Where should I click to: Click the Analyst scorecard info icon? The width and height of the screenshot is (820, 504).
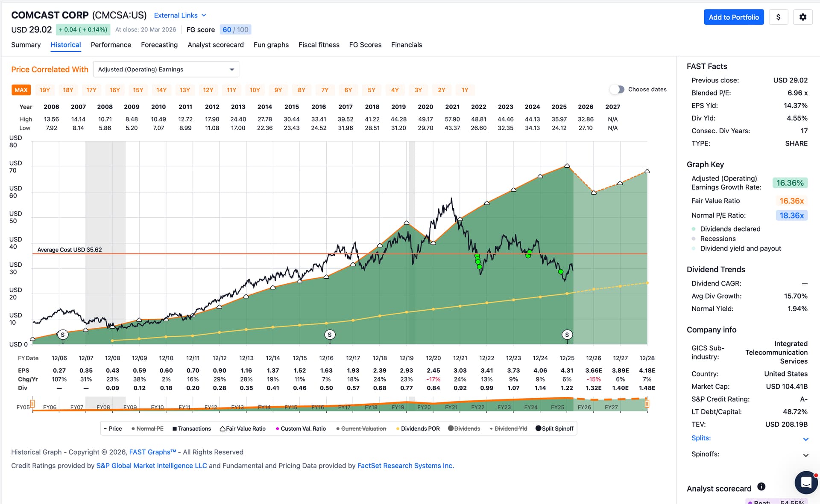(x=761, y=487)
